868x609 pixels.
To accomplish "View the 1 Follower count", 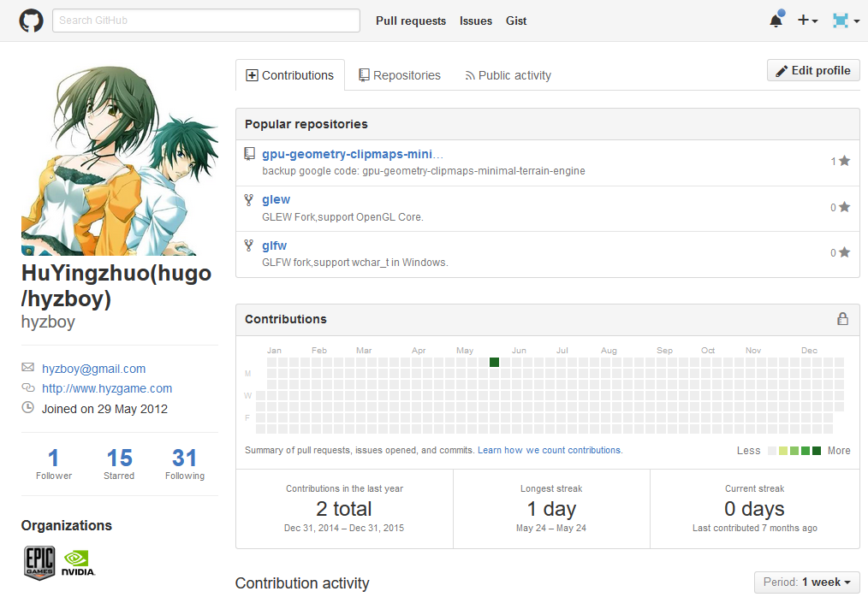I will point(54,464).
